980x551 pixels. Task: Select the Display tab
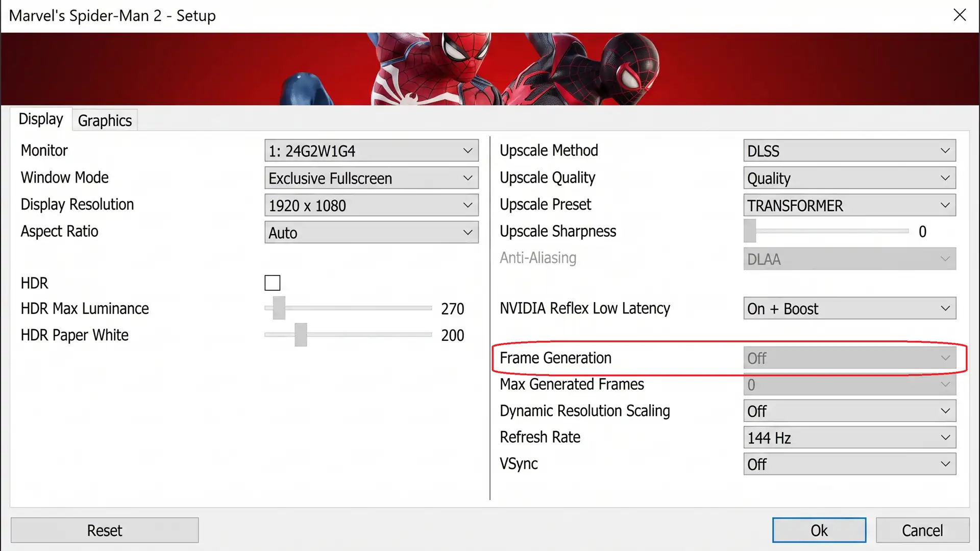pyautogui.click(x=41, y=119)
